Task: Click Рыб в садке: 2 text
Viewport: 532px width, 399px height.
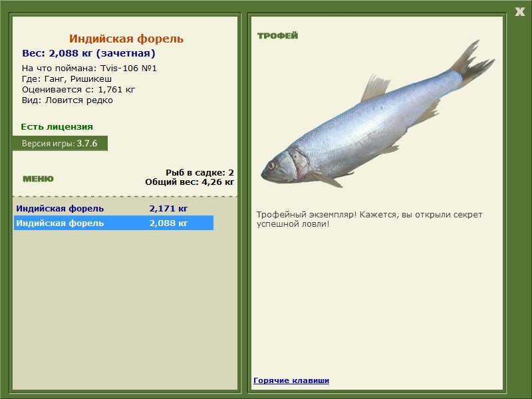Action: tap(200, 172)
